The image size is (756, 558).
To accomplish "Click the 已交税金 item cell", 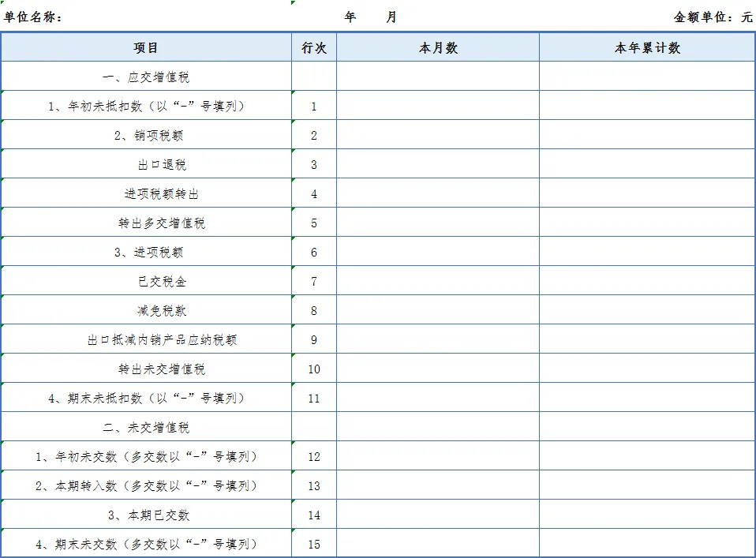I will 146,281.
